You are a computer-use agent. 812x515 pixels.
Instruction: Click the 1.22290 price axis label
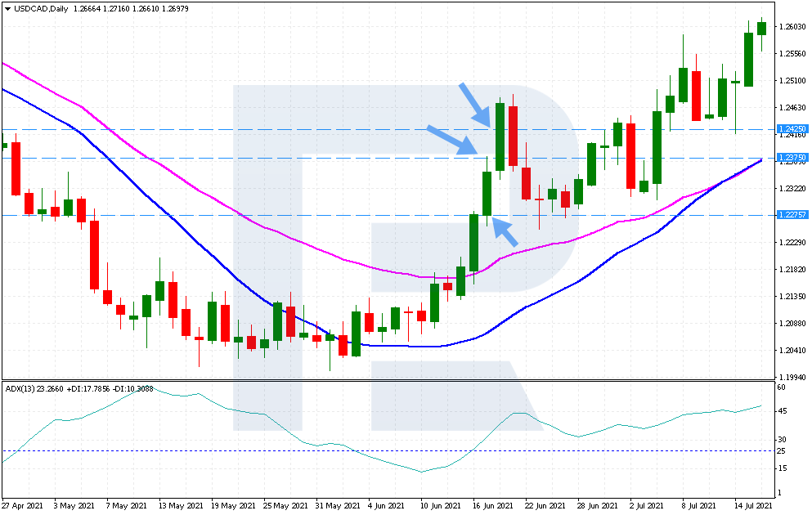click(x=792, y=242)
